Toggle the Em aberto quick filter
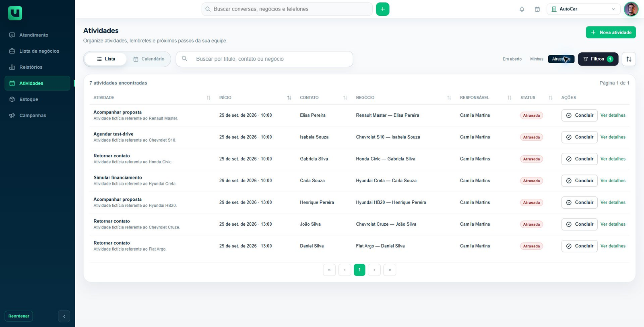 512,59
